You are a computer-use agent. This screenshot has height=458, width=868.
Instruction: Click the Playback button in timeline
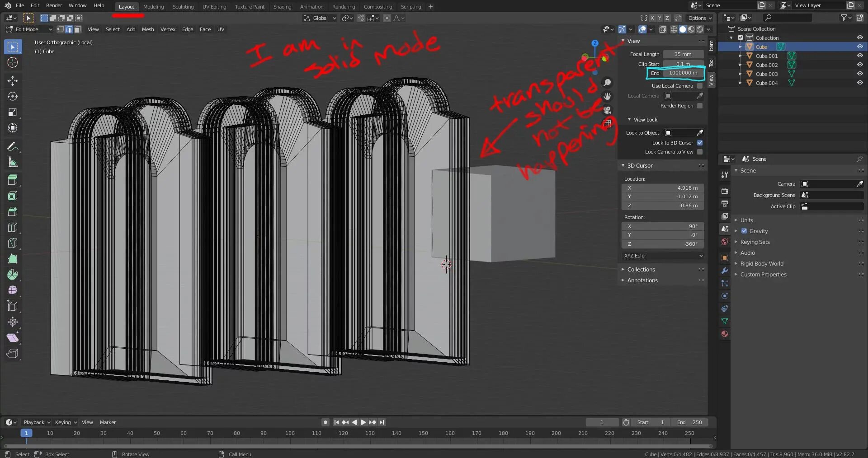[37, 422]
